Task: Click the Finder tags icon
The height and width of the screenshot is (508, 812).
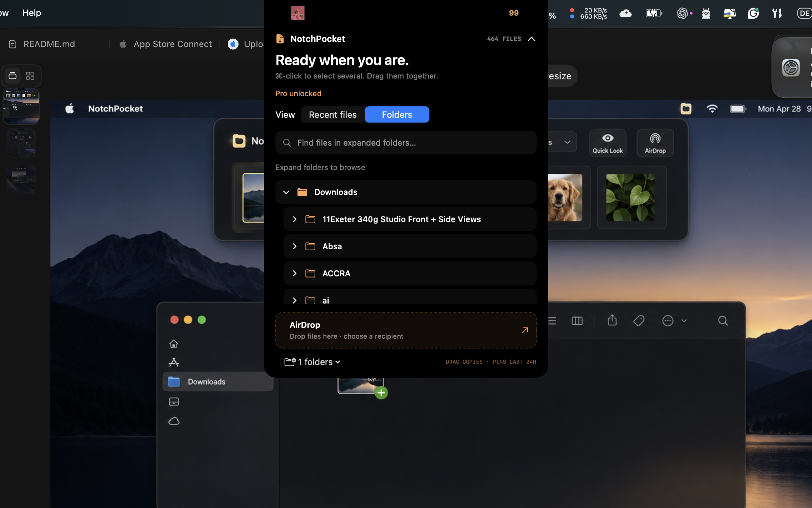Action: (x=638, y=321)
